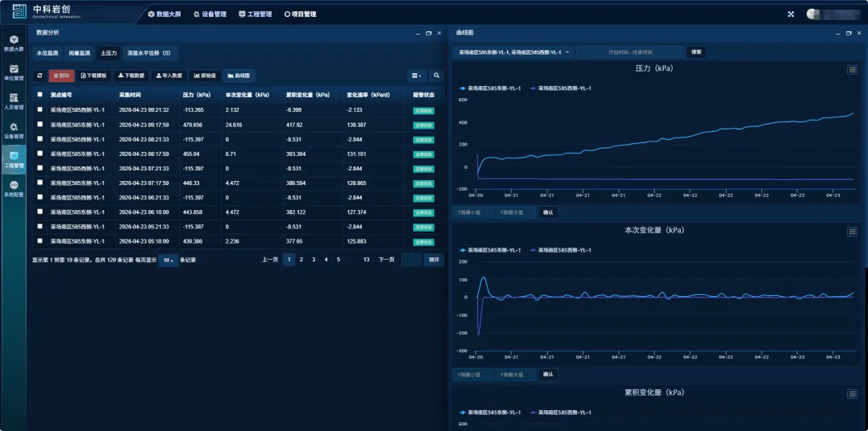Open the page-size dropdown showing 10
Viewport: 868px width, 431px height.
pyautogui.click(x=168, y=261)
